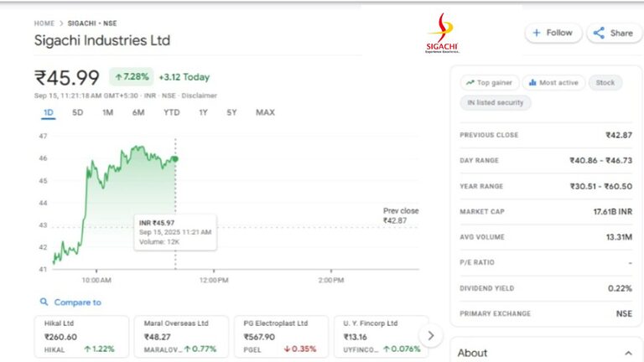
Task: Open the PG Electroplast Ltd card
Action: pyautogui.click(x=279, y=336)
